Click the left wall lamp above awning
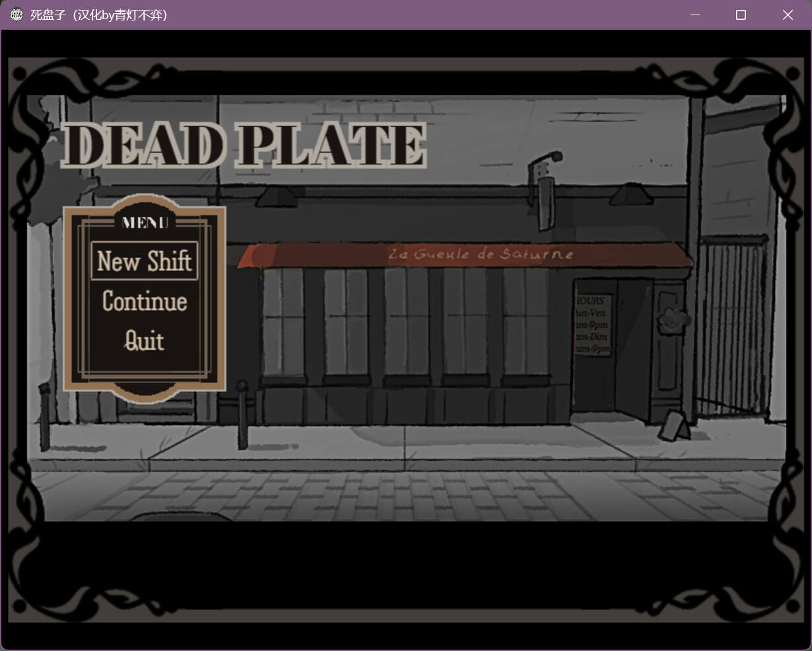 (276, 196)
